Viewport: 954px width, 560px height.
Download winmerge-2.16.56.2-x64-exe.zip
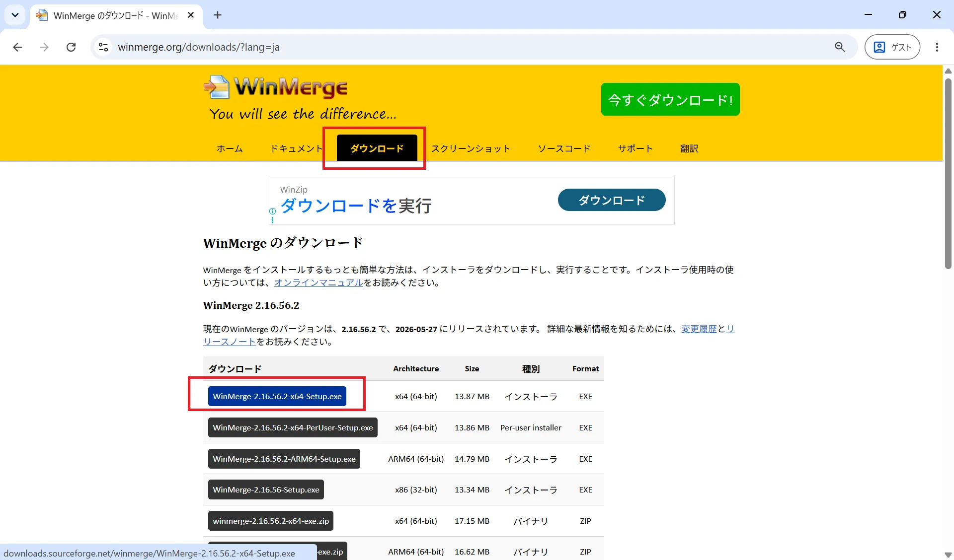tap(271, 521)
